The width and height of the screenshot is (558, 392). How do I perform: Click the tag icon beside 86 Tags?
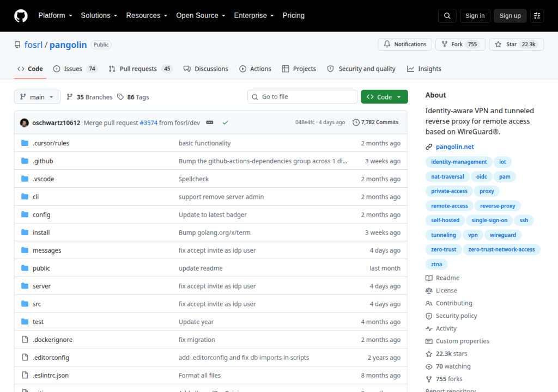click(x=120, y=97)
